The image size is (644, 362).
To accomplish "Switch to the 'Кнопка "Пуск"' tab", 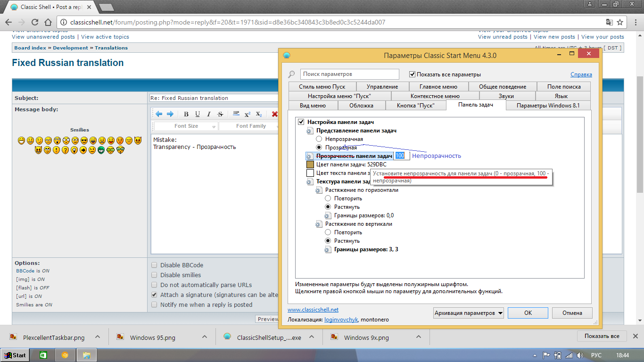I will (x=415, y=106).
